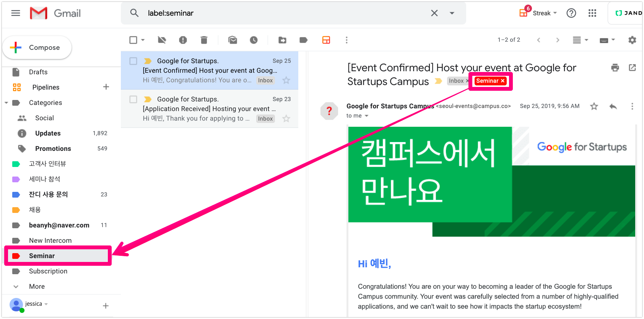Open the select options dropdown arrow
644x319 pixels.
143,40
